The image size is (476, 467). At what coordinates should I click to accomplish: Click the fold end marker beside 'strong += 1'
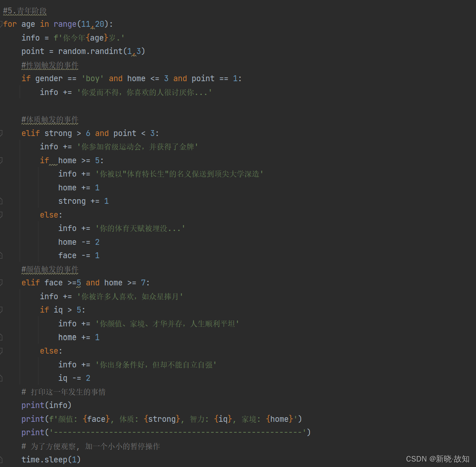(1, 201)
